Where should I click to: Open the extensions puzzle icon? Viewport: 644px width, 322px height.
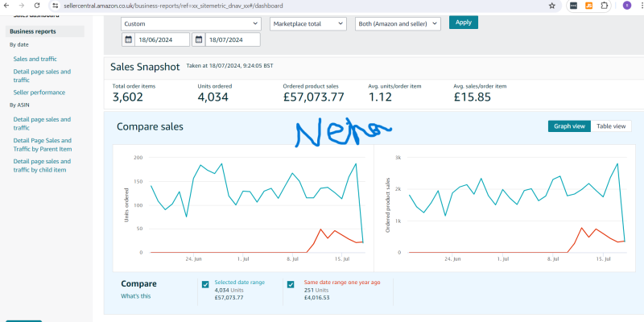[605, 6]
